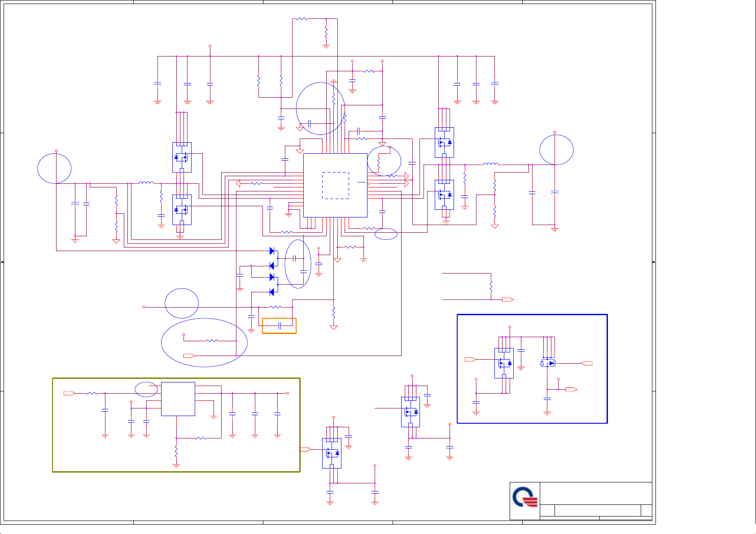Select the rectangular IC inside the olive-bordered box
This screenshot has height=534, width=756.
tap(178, 399)
